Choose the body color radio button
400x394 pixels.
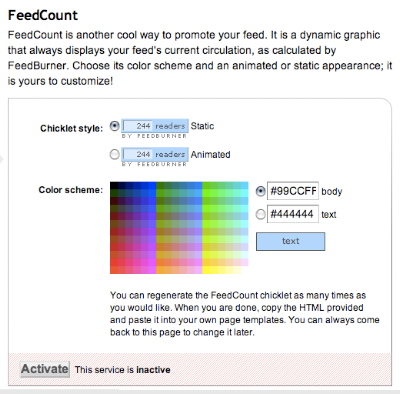pos(261,191)
